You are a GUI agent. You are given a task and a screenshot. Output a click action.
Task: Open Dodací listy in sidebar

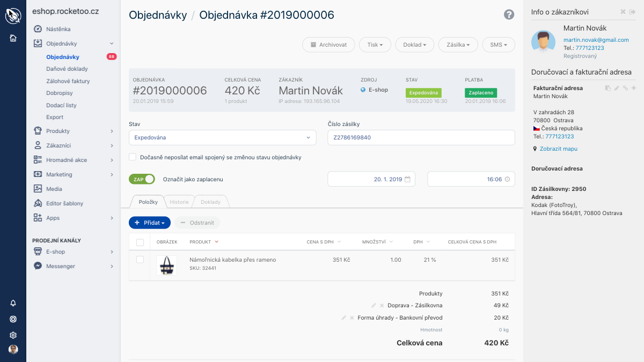[x=61, y=105]
